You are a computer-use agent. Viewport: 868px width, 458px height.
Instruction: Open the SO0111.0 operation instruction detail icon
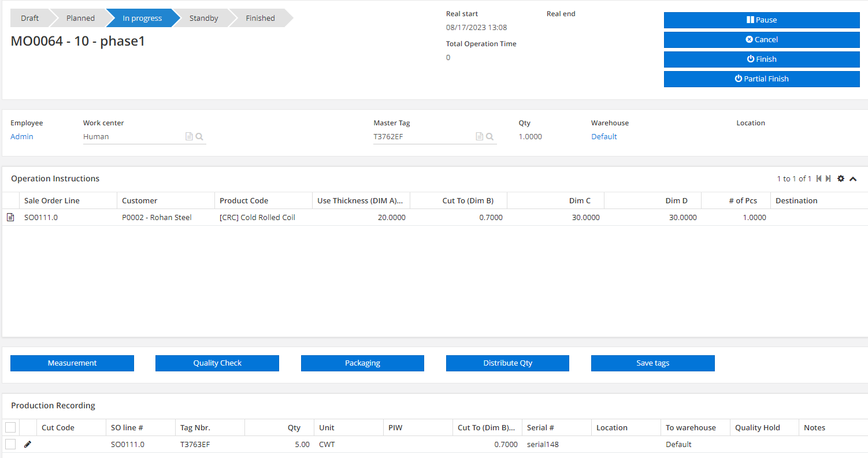pyautogui.click(x=10, y=217)
